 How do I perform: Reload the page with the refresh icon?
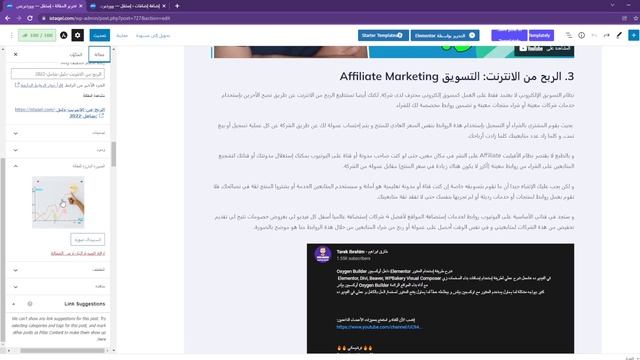point(30,18)
